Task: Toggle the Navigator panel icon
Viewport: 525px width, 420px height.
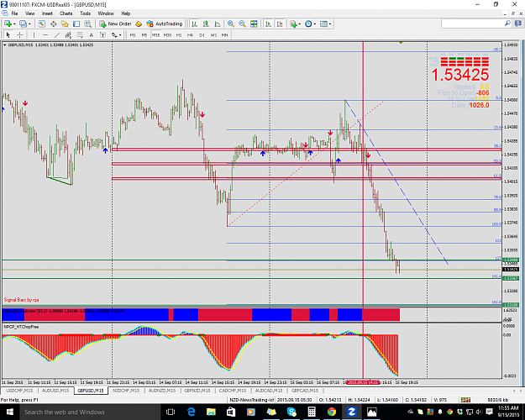Action: click(65, 24)
